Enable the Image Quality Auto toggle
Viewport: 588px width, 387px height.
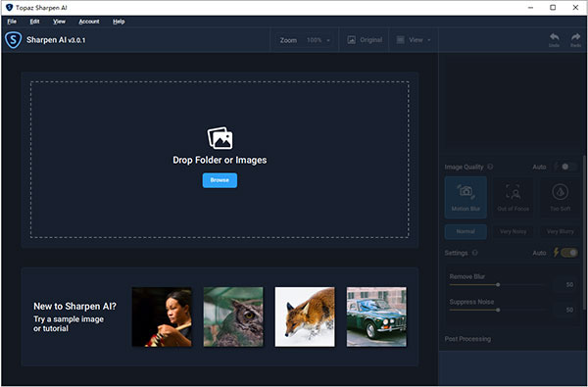pyautogui.click(x=567, y=167)
